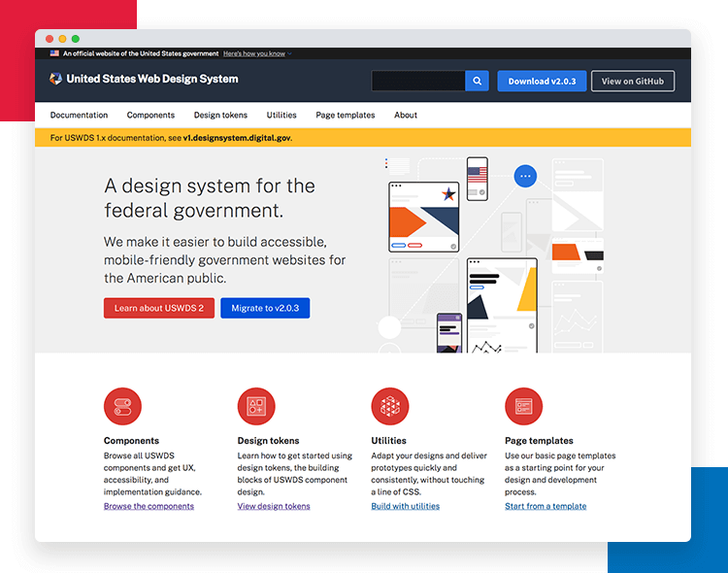The width and height of the screenshot is (728, 573).
Task: Click the macOS red close window button
Action: pyautogui.click(x=50, y=39)
